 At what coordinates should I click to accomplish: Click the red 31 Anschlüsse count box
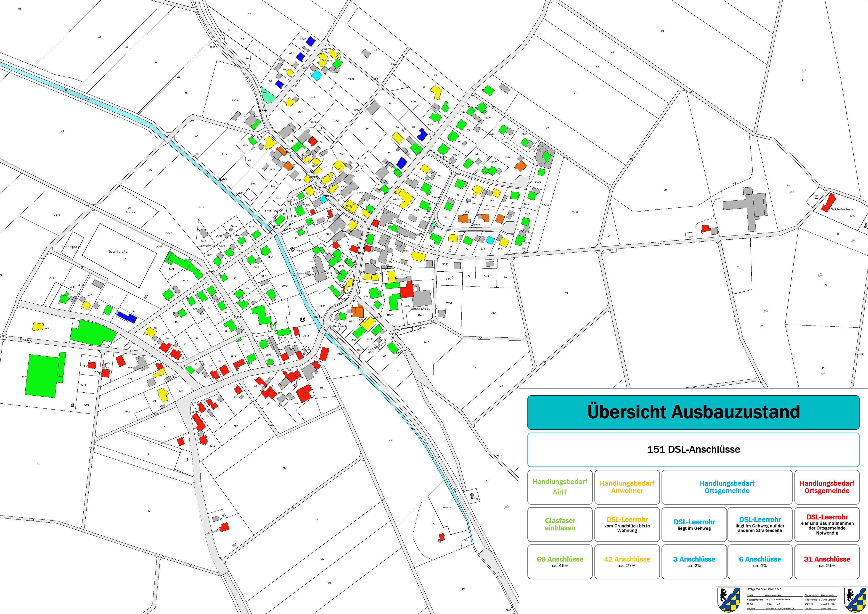coord(827,561)
